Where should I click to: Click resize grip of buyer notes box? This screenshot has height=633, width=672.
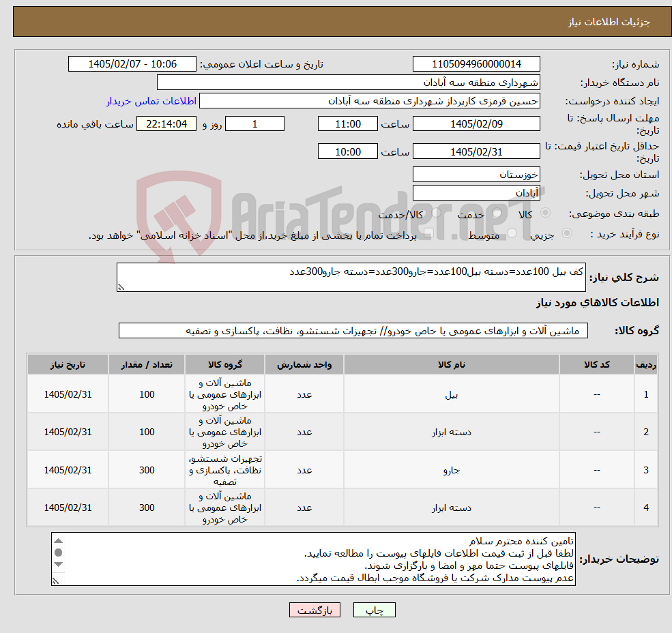55,581
